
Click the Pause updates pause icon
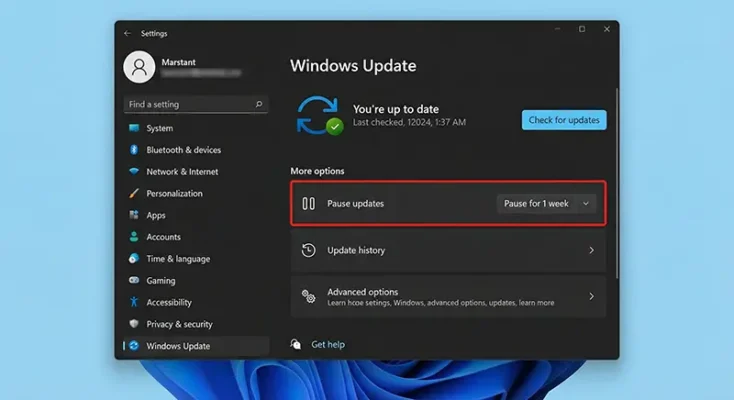pyautogui.click(x=308, y=203)
